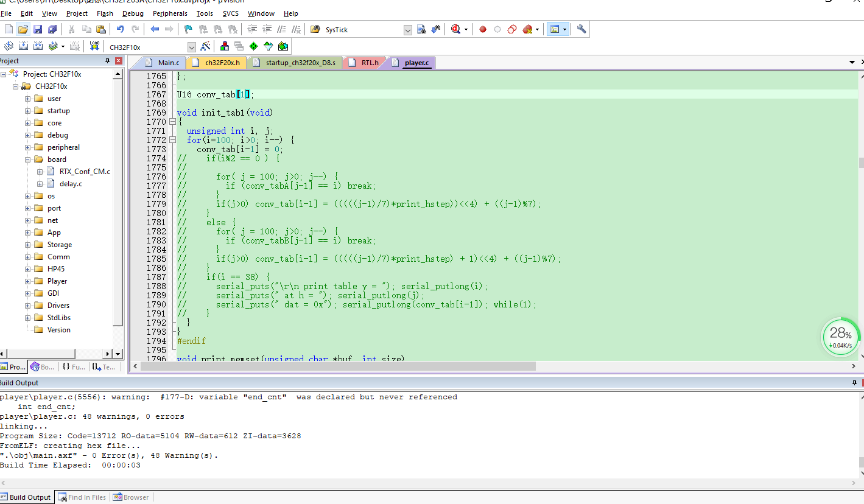Screen dimensions: 864x504
Task: Navigate backwards with the blue arrow
Action: point(155,29)
